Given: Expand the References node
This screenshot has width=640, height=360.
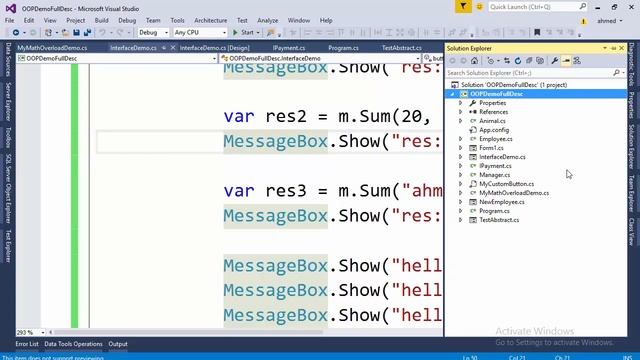Looking at the screenshot, I should (x=460, y=112).
